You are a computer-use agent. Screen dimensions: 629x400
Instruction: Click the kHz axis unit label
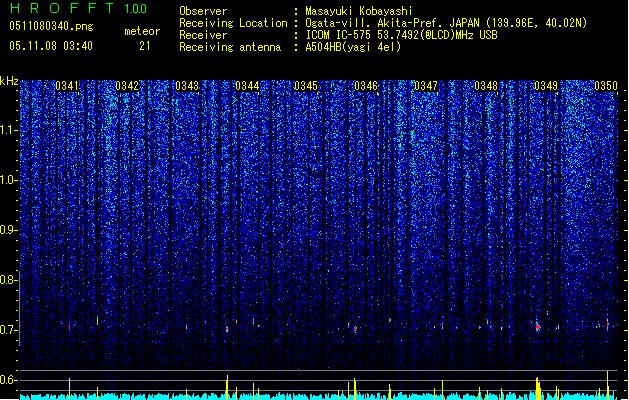(x=9, y=81)
